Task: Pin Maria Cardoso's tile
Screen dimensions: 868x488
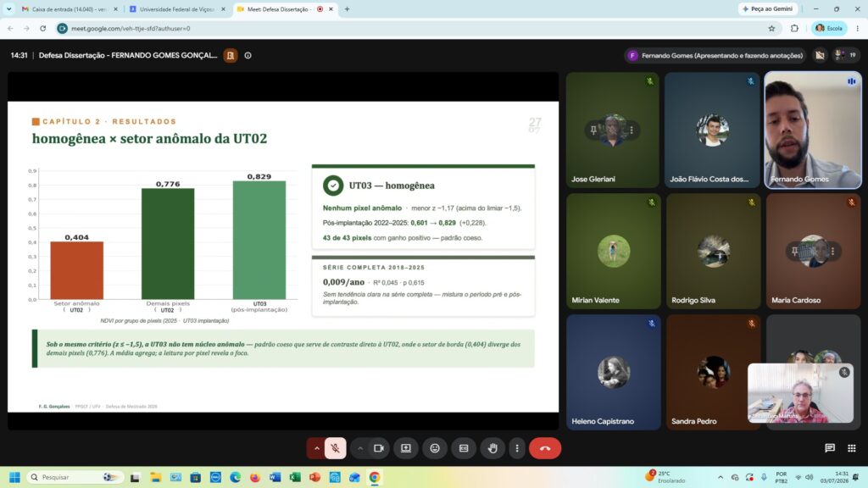Action: click(x=795, y=251)
